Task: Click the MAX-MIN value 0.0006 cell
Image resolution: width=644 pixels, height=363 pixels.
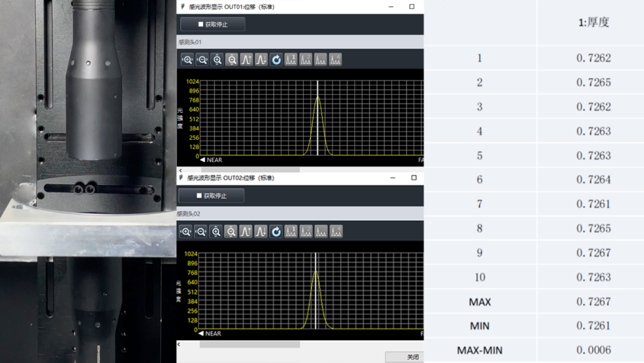Action: click(593, 350)
